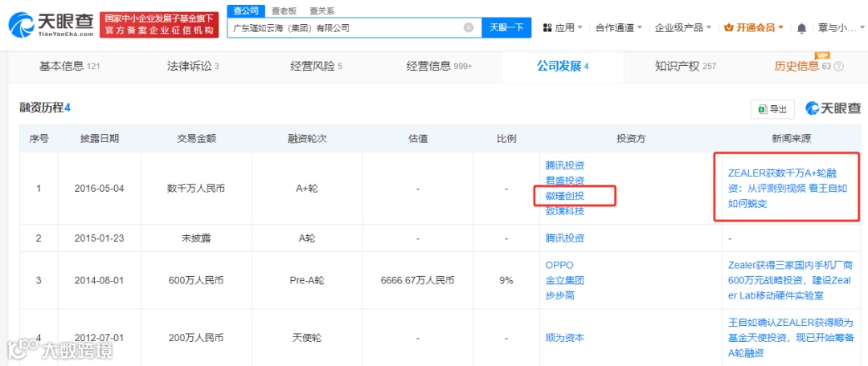The height and width of the screenshot is (366, 868).
Task: Open news link 王自如确认ZEALER获得顺为基金天使投资
Action: [x=790, y=338]
